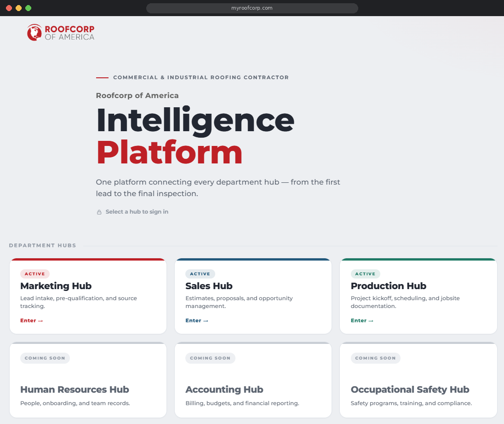The width and height of the screenshot is (504, 424).
Task: Click the blue ACTIVE badge on Sales Hub
Action: coord(200,274)
